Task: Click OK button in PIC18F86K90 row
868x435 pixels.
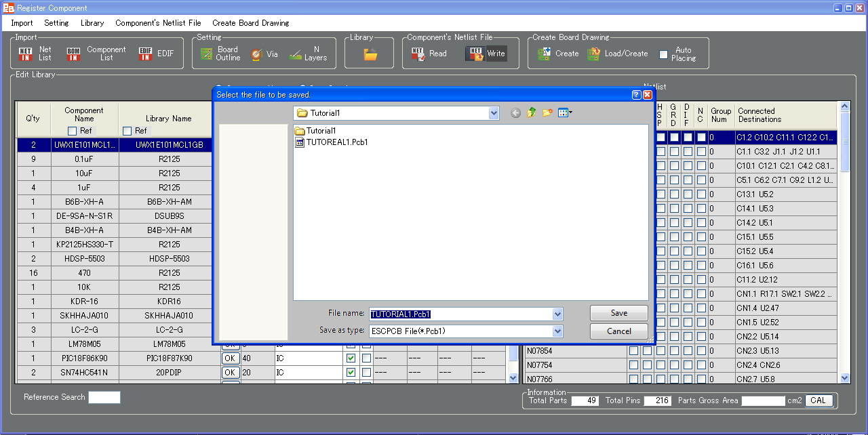Action: 231,358
